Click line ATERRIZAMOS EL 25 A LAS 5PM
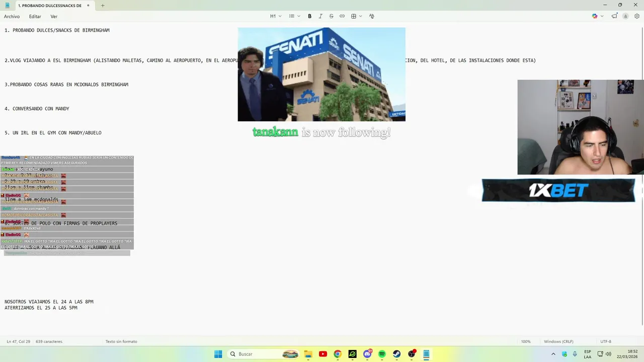 (x=41, y=308)
